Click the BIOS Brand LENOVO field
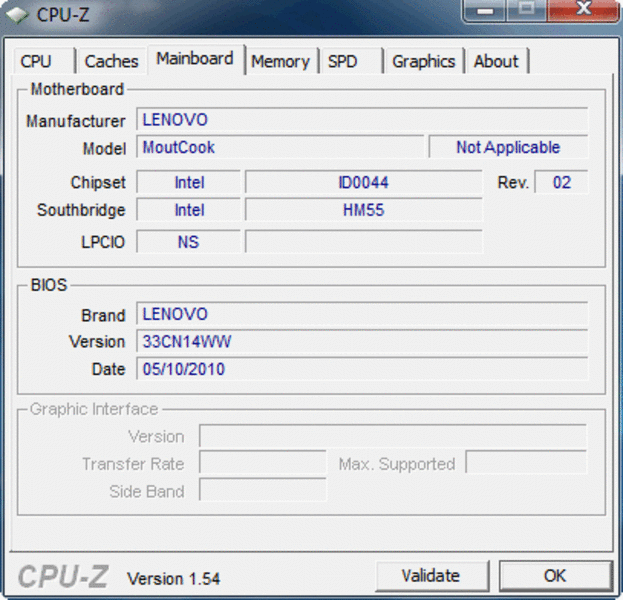The height and width of the screenshot is (600, 623). click(362, 314)
